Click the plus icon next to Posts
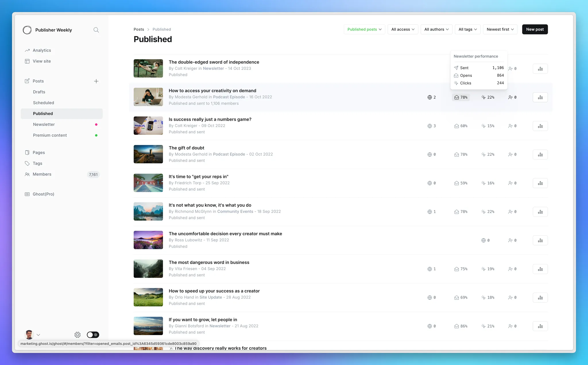This screenshot has height=365, width=588. [96, 81]
